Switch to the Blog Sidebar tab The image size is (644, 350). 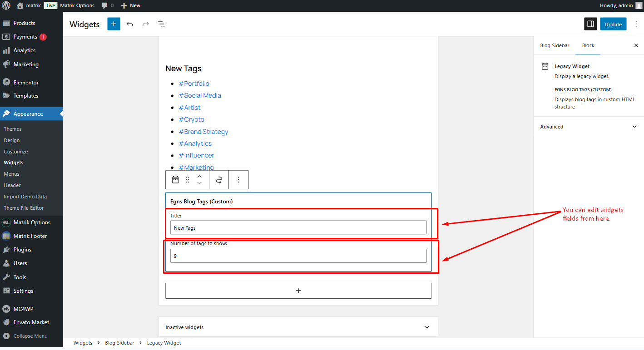(555, 45)
